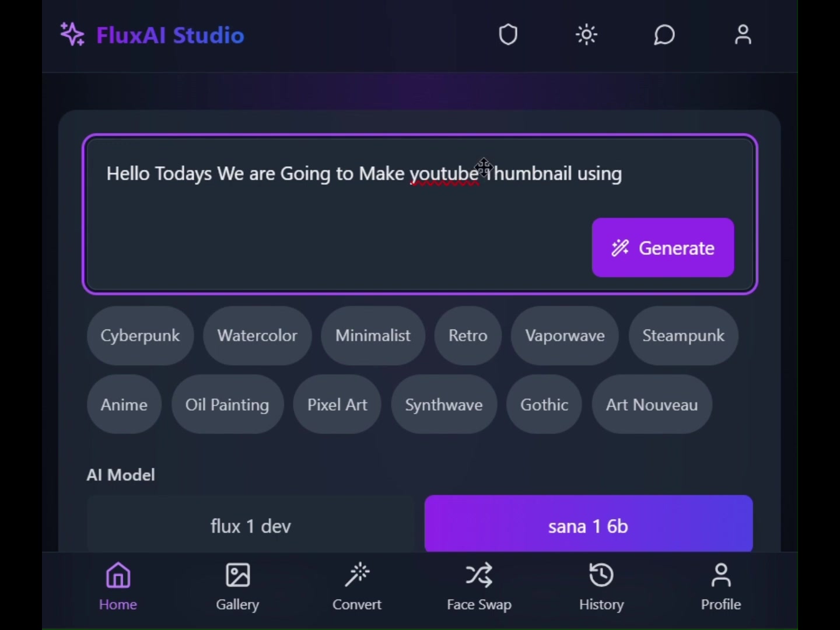Select the sana 1 6b model
The height and width of the screenshot is (630, 840).
589,524
